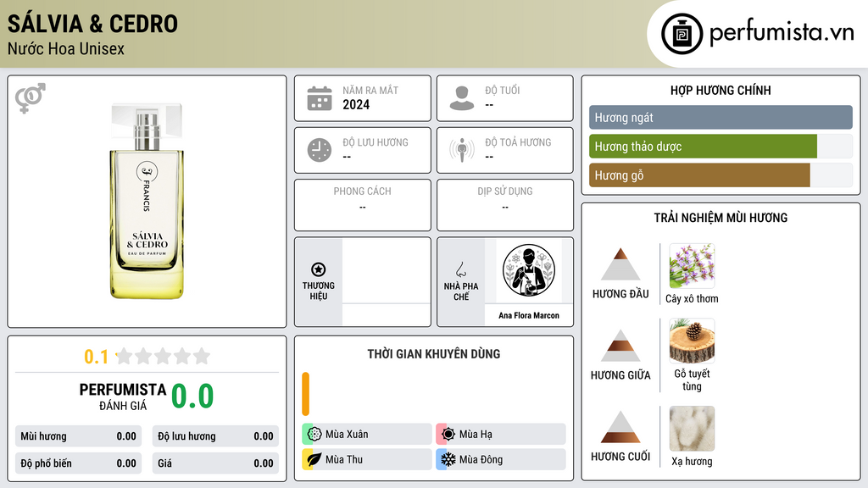Image resolution: width=868 pixels, height=488 pixels.
Task: Click the clock icon for Độ lưu hương
Action: tap(320, 150)
